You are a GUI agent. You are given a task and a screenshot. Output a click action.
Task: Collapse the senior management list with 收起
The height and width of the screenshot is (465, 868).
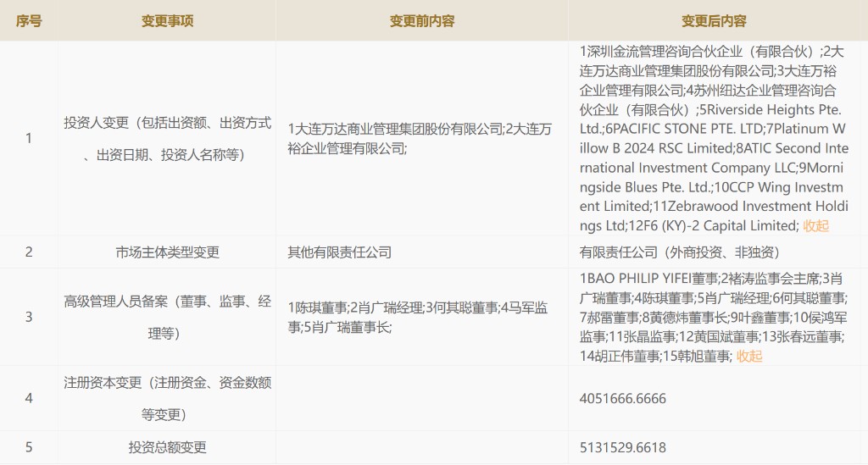tap(749, 356)
